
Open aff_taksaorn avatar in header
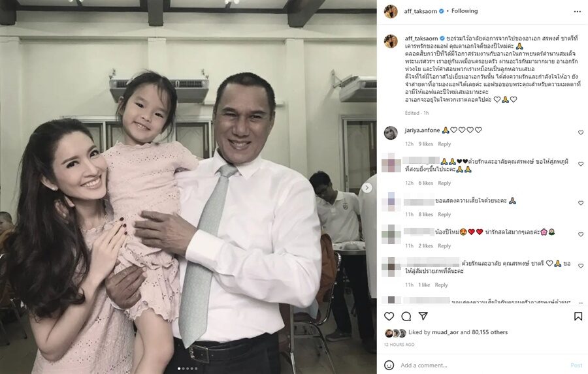tap(391, 11)
